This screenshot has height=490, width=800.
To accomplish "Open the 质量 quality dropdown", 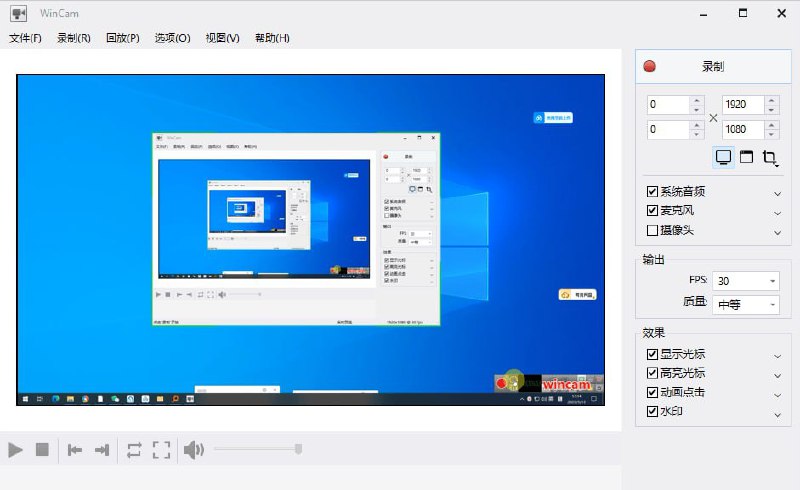I will (x=746, y=305).
